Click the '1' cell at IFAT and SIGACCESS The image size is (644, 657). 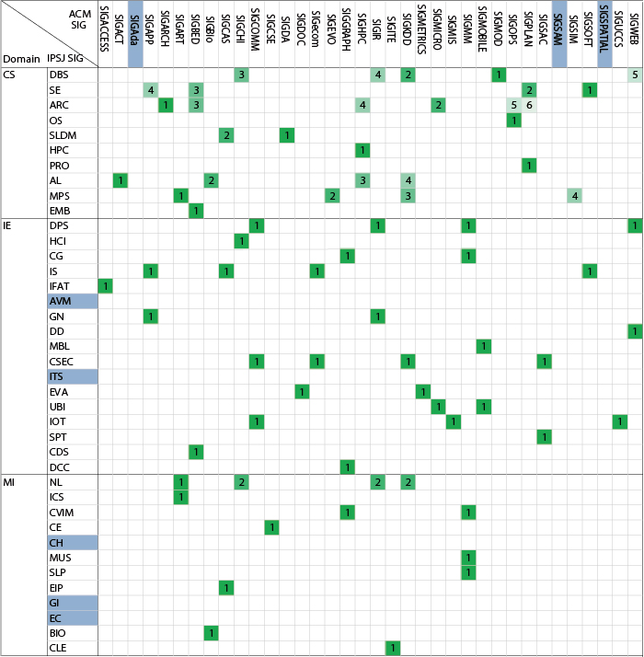[105, 286]
